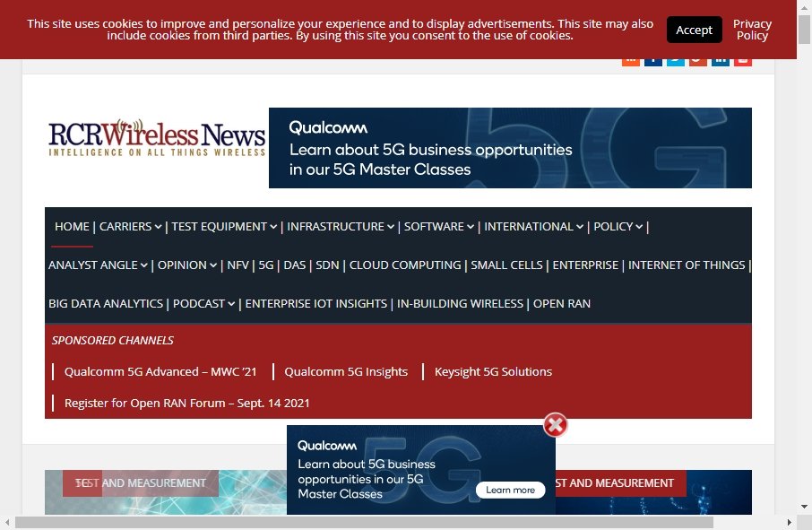Open the Privacy Policy link
This screenshot has height=530, width=812.
pos(752,30)
